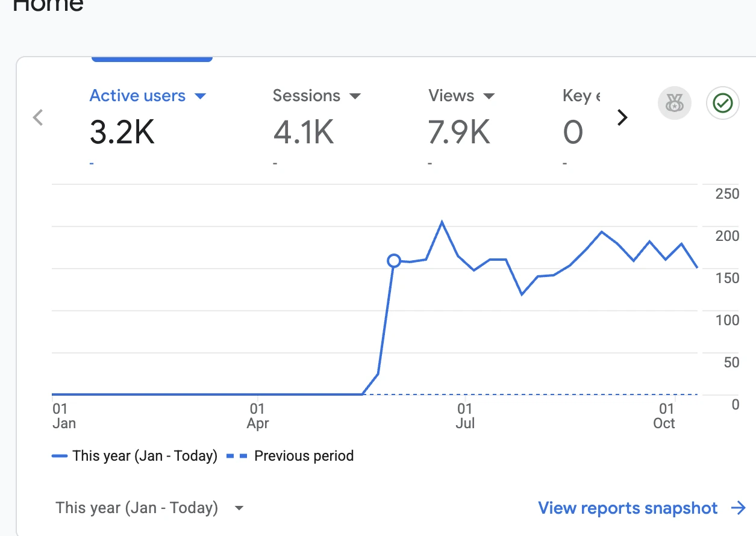Open the Sessions metric dropdown
This screenshot has height=536, width=756.
(316, 96)
